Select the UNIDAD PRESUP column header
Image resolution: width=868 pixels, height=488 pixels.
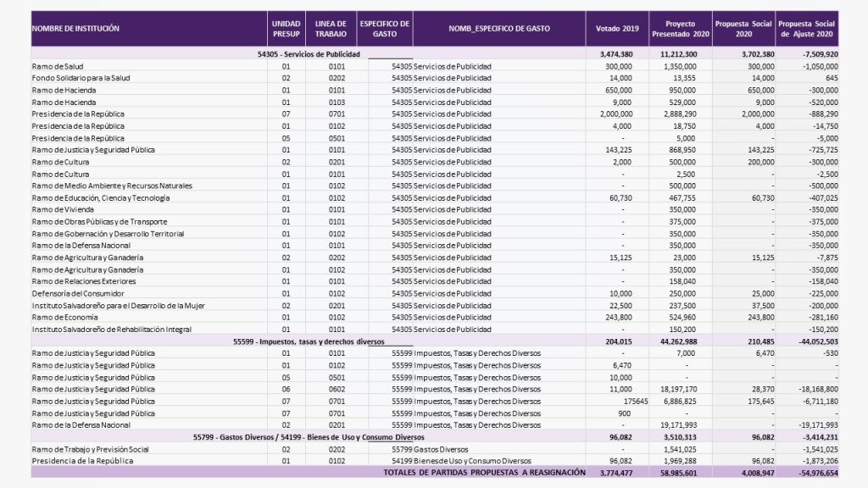[286, 28]
